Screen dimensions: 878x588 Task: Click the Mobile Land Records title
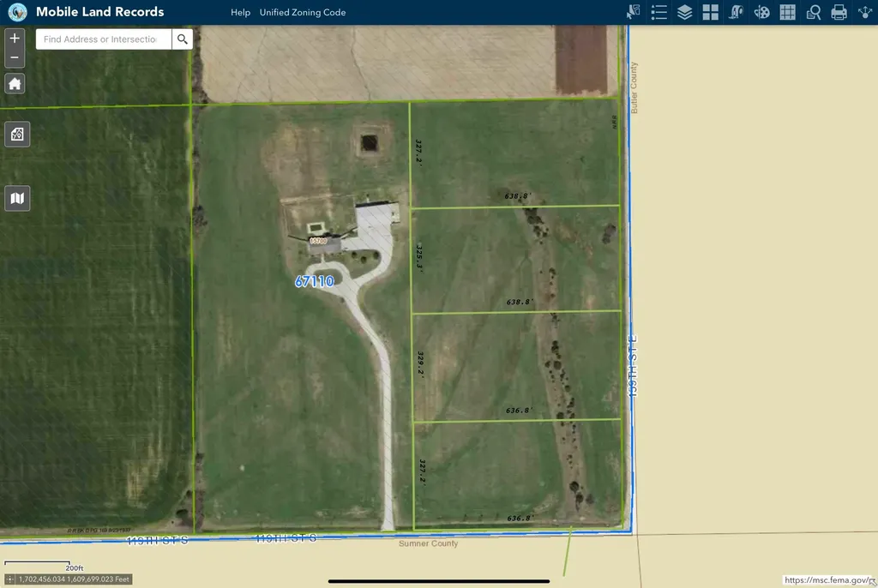click(x=100, y=12)
